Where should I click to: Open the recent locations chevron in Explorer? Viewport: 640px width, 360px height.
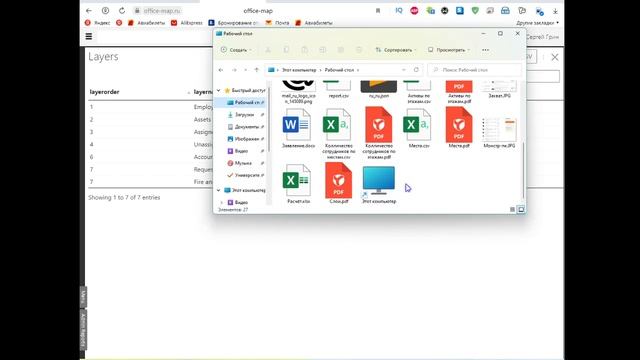point(245,70)
